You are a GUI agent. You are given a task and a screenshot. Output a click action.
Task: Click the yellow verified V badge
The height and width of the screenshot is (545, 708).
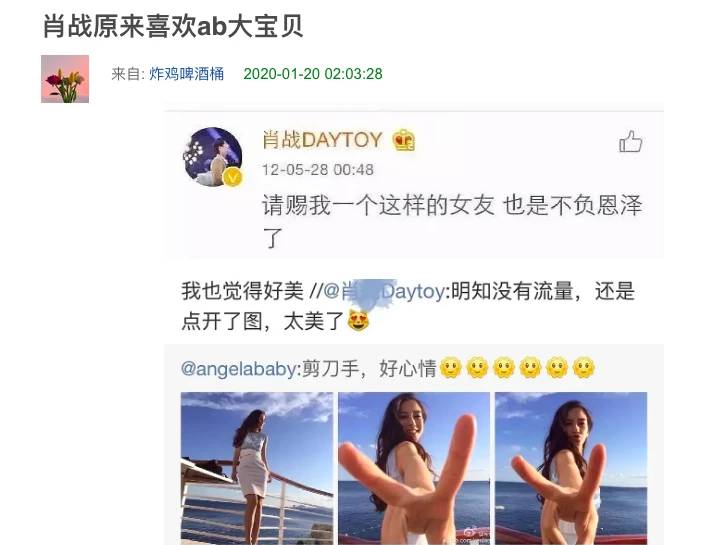click(x=232, y=177)
